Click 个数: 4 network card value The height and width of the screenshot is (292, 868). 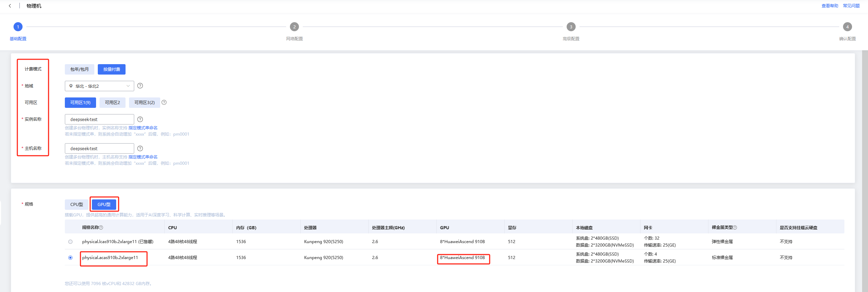coord(650,254)
